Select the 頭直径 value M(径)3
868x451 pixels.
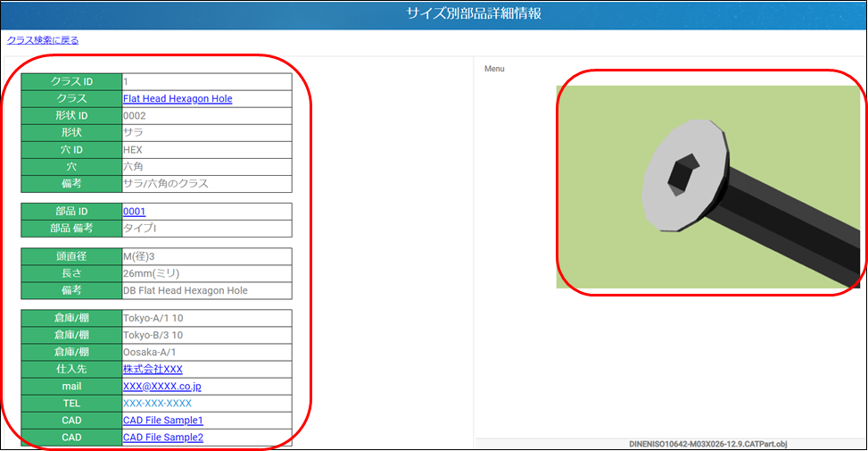click(x=207, y=256)
